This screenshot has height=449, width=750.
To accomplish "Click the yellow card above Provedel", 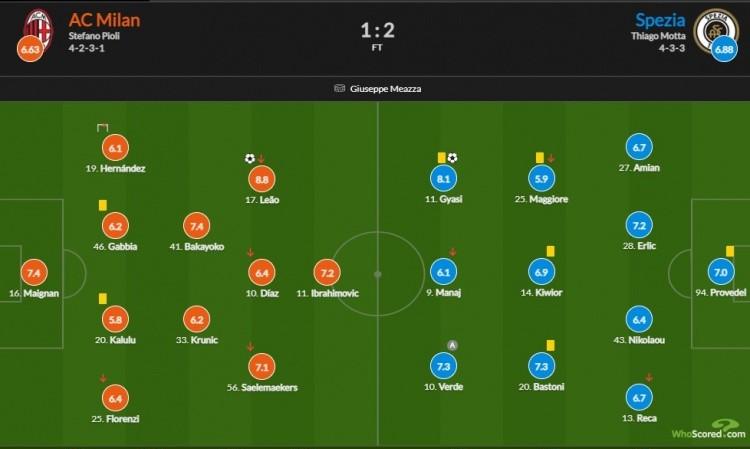I will pos(730,251).
